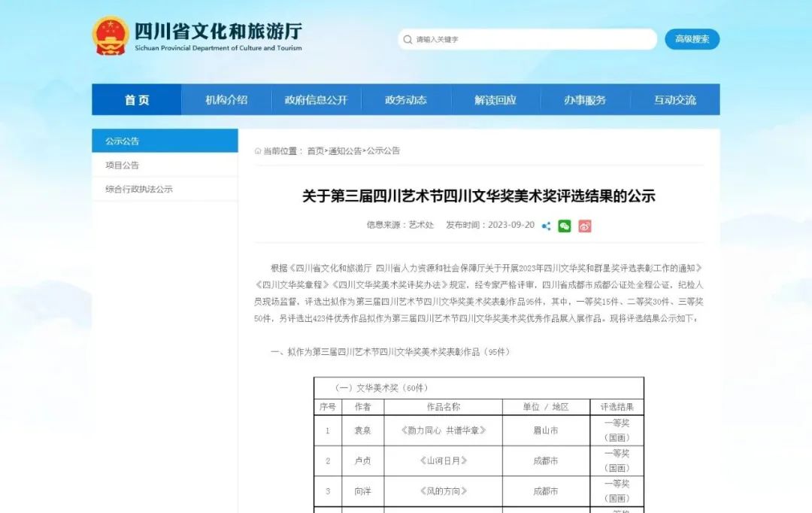
Task: Click the 单位 / 地区 column header
Action: click(546, 407)
